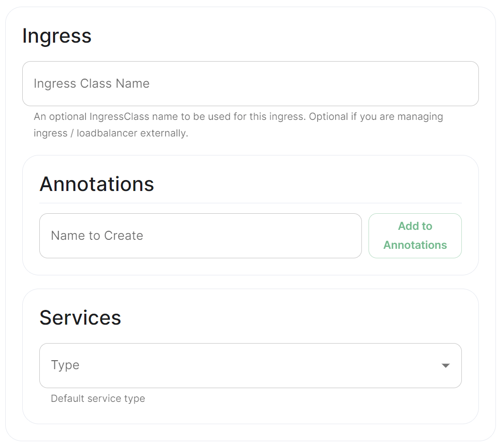Click empty space beside the Services heading

(x=289, y=318)
